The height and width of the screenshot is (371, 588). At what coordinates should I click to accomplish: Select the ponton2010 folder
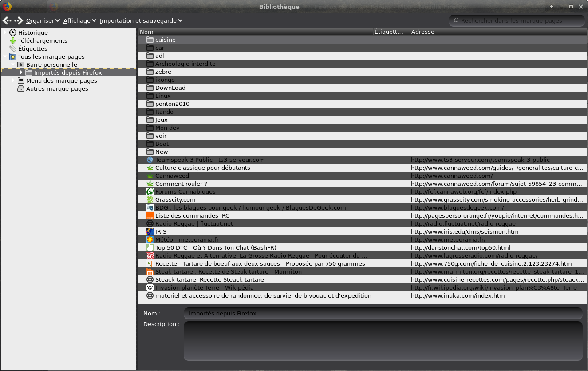362,104
